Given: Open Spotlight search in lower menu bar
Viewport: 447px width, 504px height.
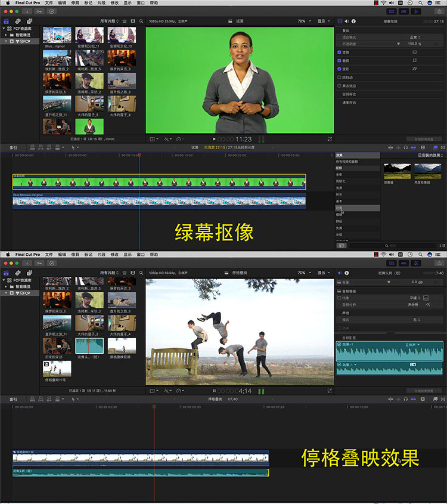Looking at the screenshot, I should tap(420, 254).
